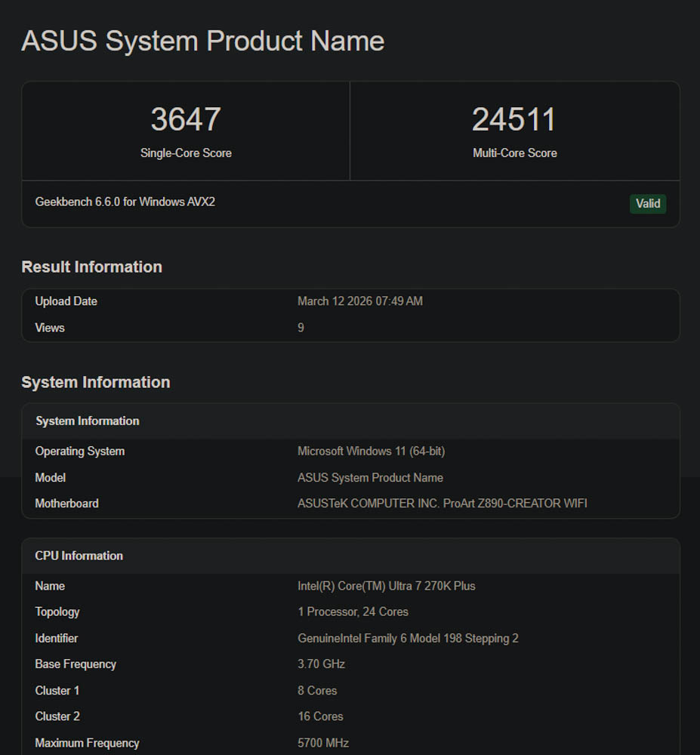Viewport: 700px width, 755px height.
Task: Click the Views count value 9
Action: (301, 328)
